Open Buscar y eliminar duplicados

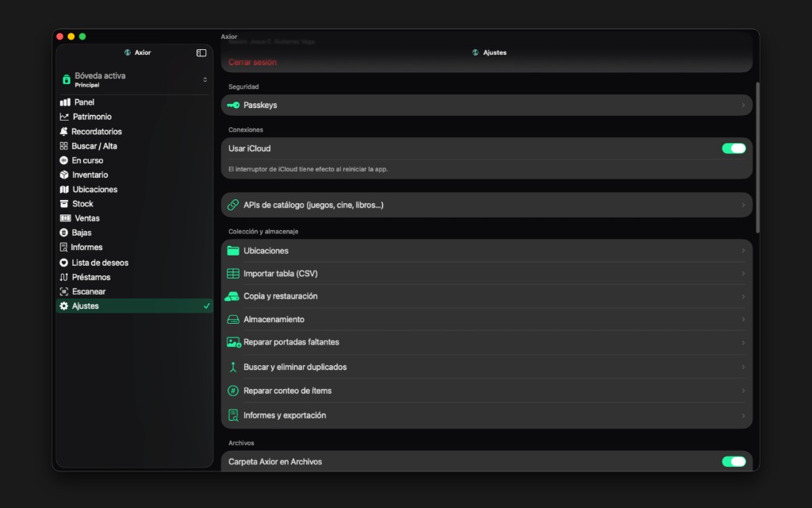tap(486, 367)
